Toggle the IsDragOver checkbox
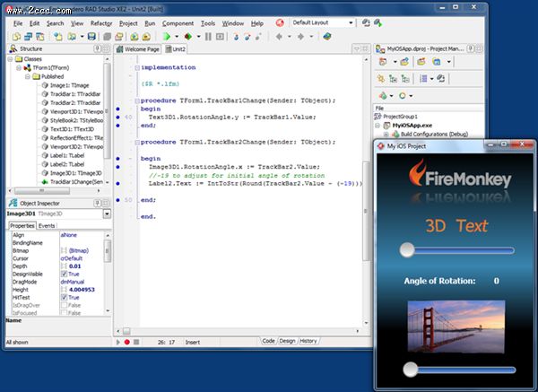 click(x=63, y=306)
